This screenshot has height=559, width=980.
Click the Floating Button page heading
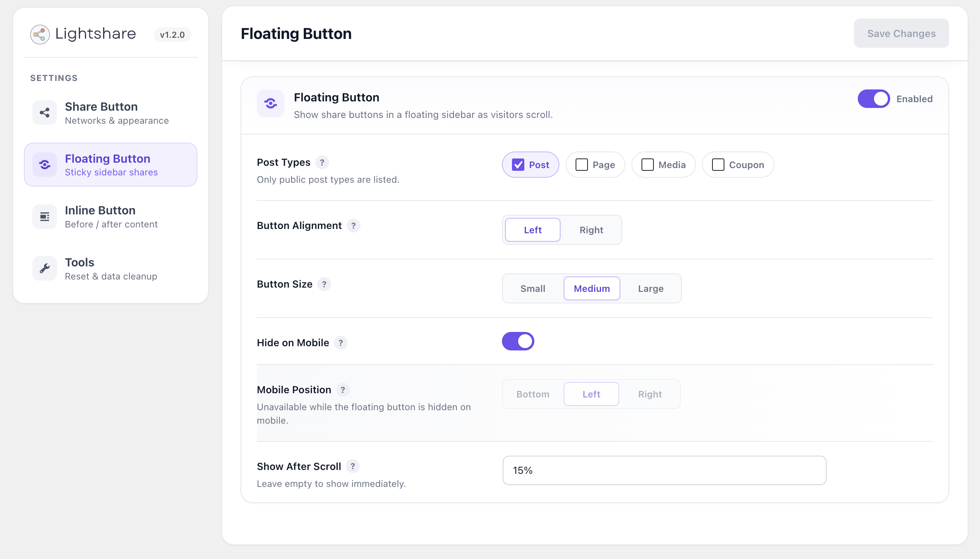(296, 34)
